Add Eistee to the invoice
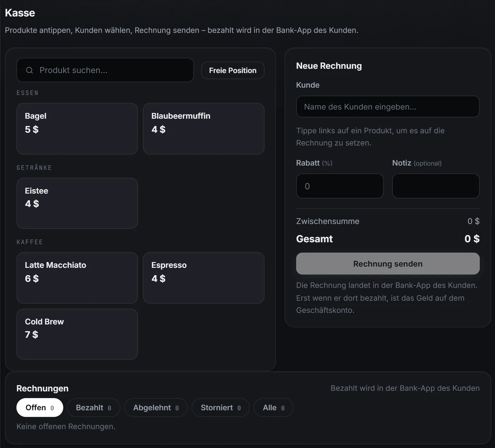Image resolution: width=495 pixels, height=448 pixels. pyautogui.click(x=77, y=203)
